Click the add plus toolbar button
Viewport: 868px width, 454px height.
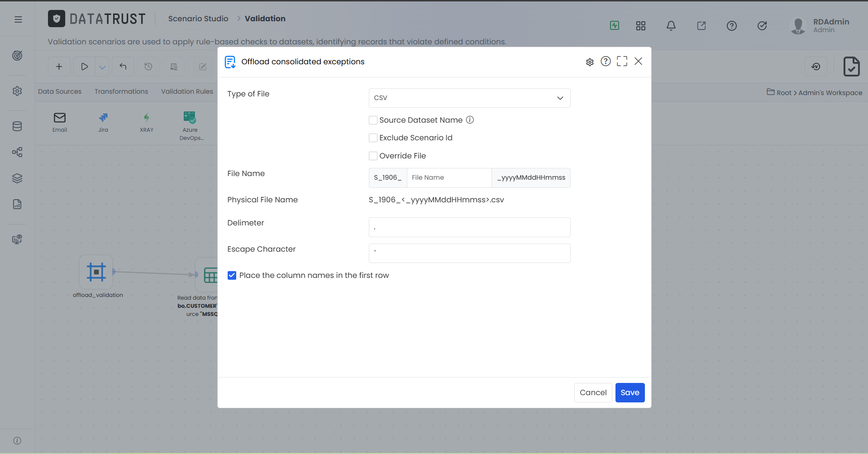click(59, 67)
